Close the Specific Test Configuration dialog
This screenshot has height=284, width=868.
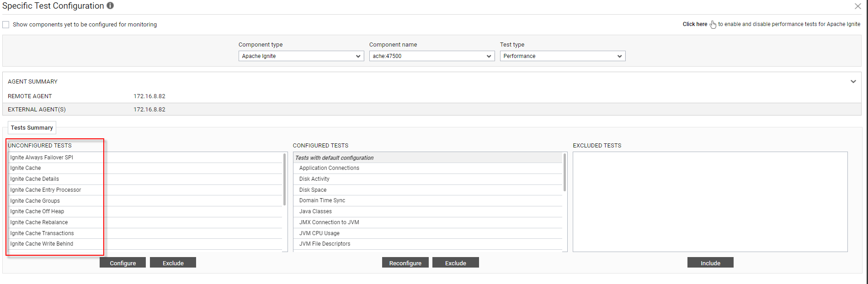click(858, 6)
